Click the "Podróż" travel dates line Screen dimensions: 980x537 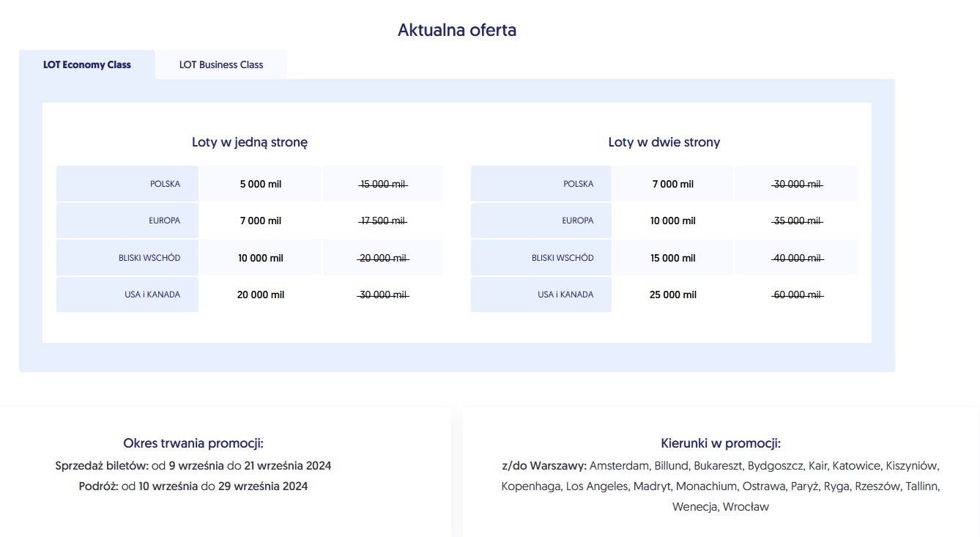coord(193,486)
